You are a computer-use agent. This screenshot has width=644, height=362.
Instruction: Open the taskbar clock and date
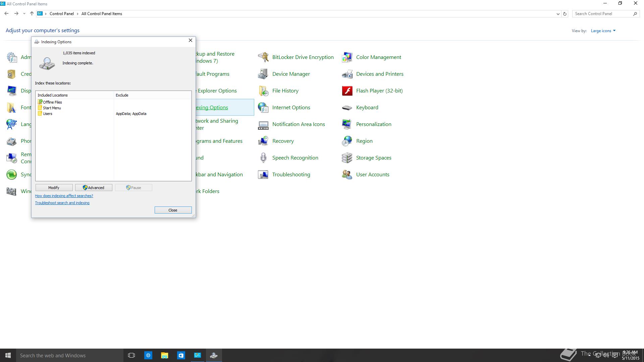630,355
